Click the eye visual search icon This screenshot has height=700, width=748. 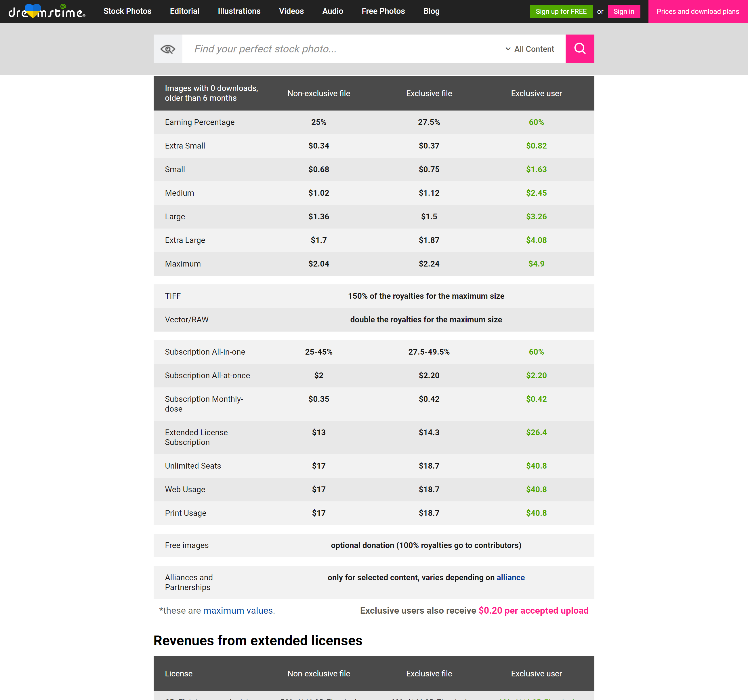tap(168, 49)
